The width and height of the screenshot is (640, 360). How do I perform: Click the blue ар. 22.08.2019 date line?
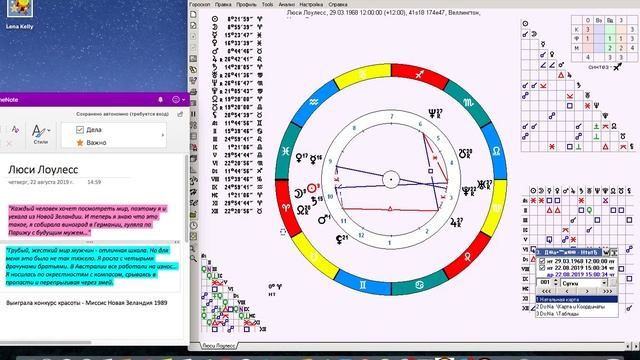coord(580,275)
